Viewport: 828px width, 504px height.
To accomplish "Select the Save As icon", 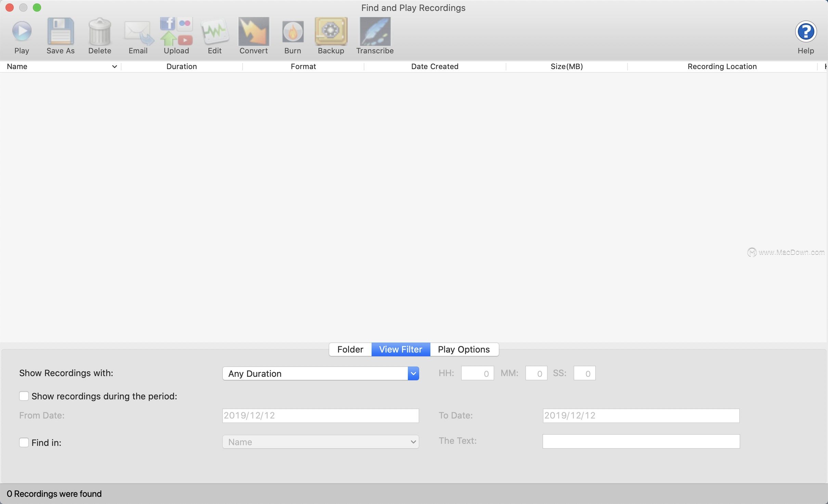I will pos(60,31).
